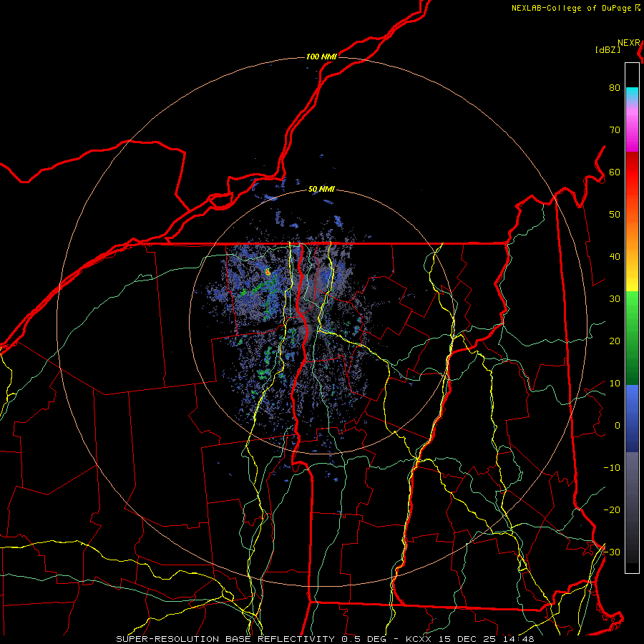Viewport: 644px width, 644px height.
Task: Click the 40 value on the dBZ scale
Action: click(615, 257)
